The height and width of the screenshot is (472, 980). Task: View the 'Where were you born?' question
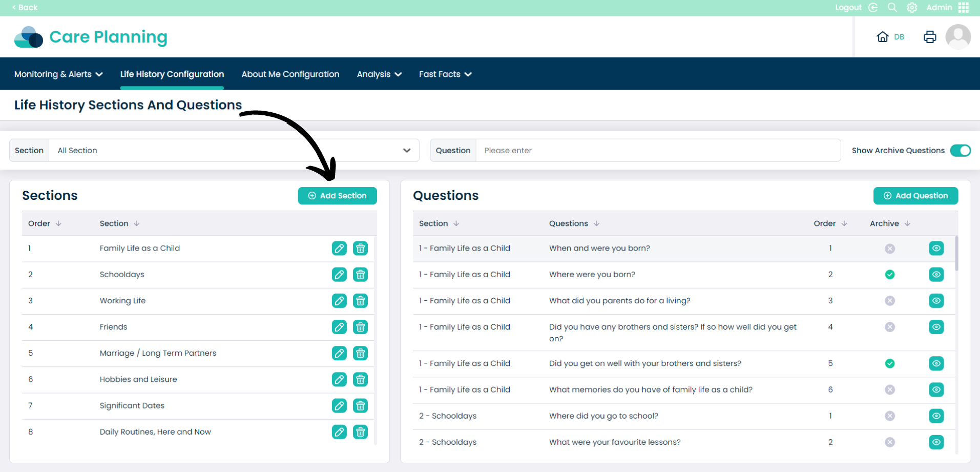936,275
